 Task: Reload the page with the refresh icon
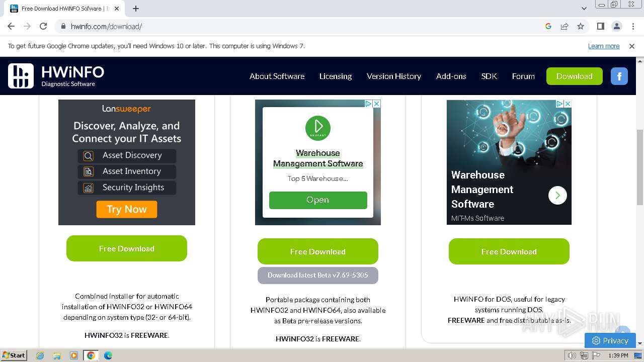coord(43,26)
